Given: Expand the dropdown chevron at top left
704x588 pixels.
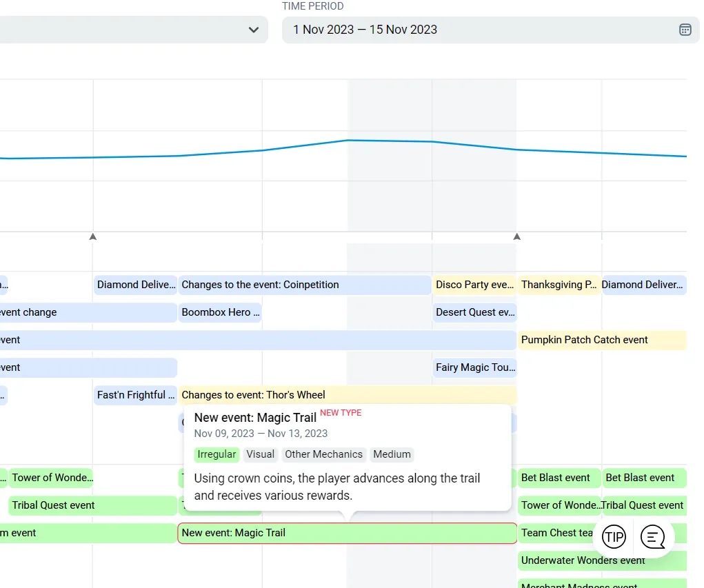Looking at the screenshot, I should (254, 30).
